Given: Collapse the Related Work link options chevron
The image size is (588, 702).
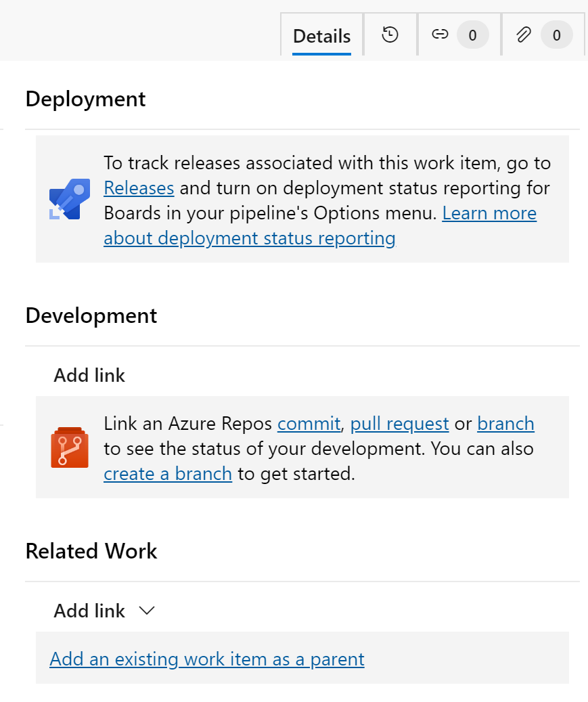Looking at the screenshot, I should tap(147, 611).
